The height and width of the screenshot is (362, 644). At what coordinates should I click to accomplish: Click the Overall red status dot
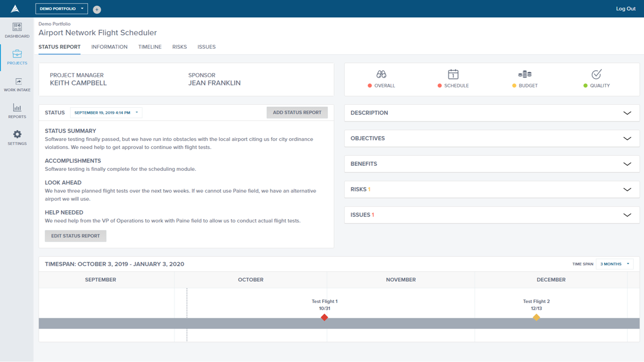[x=370, y=86]
